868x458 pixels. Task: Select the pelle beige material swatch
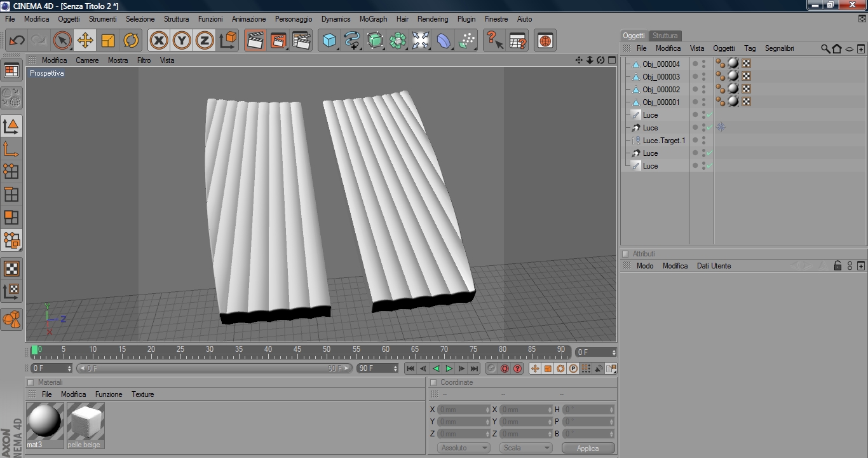(85, 422)
